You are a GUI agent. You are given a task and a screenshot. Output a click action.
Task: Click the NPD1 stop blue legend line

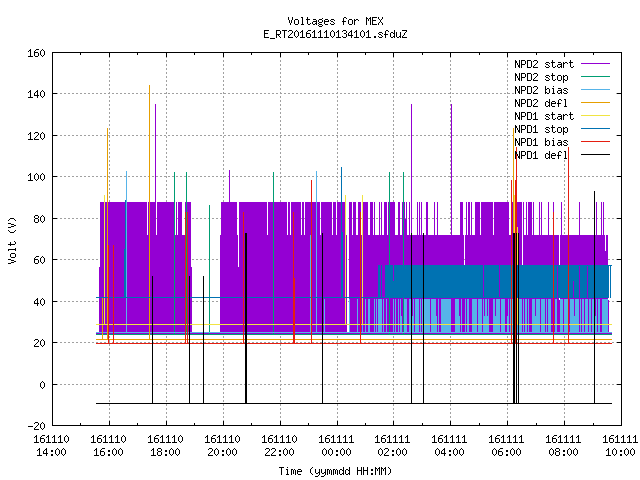(595, 129)
